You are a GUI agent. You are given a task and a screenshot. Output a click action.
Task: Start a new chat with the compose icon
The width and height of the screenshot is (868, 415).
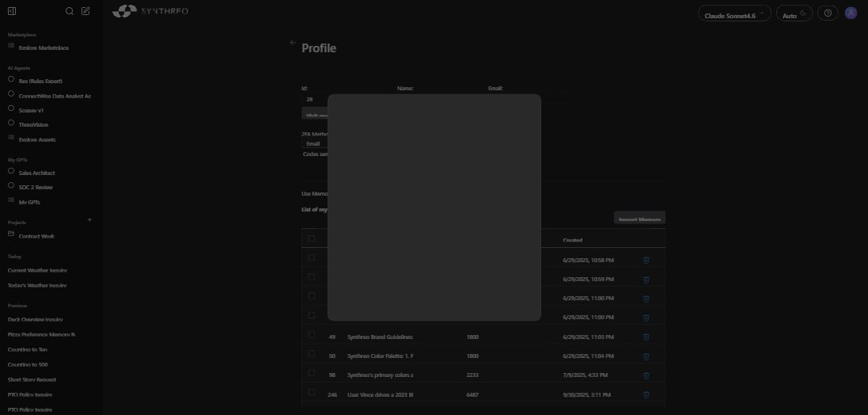(x=85, y=11)
